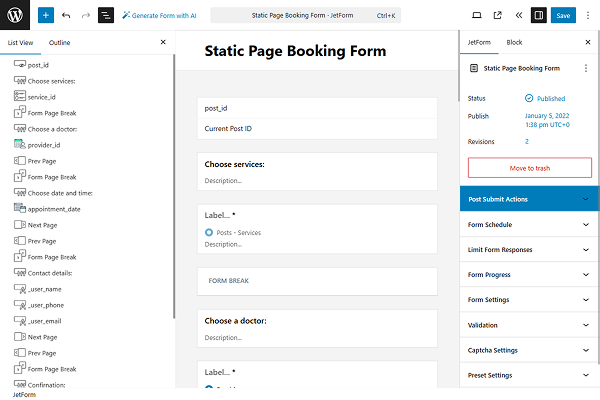
Task: Click Generate Form with AI
Action: point(159,16)
